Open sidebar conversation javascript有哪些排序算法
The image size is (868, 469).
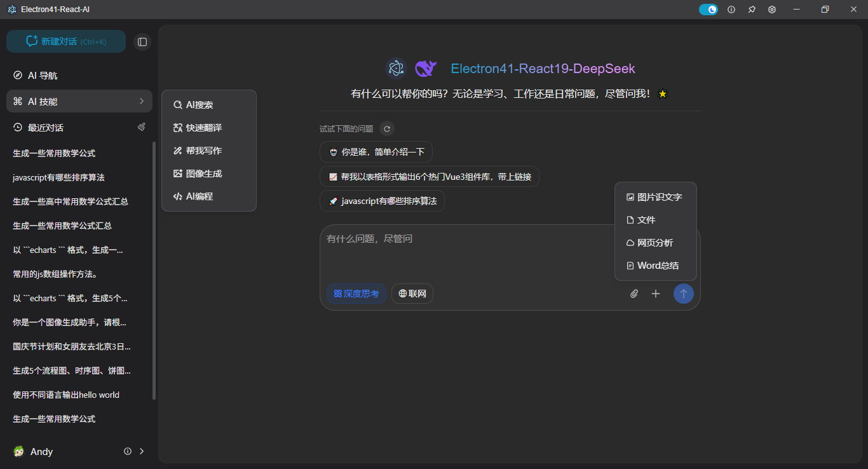58,177
